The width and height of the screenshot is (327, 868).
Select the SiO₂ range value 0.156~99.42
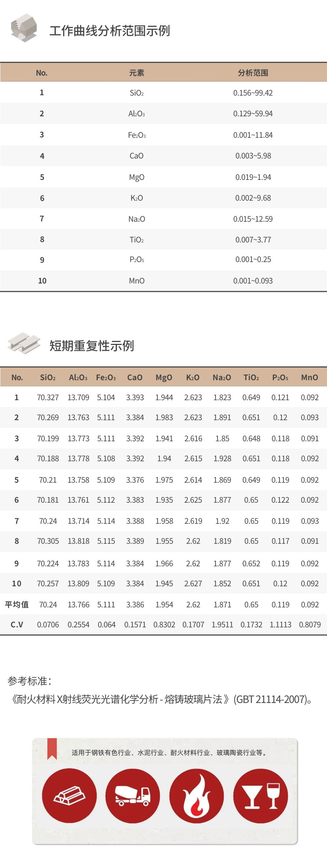click(253, 93)
